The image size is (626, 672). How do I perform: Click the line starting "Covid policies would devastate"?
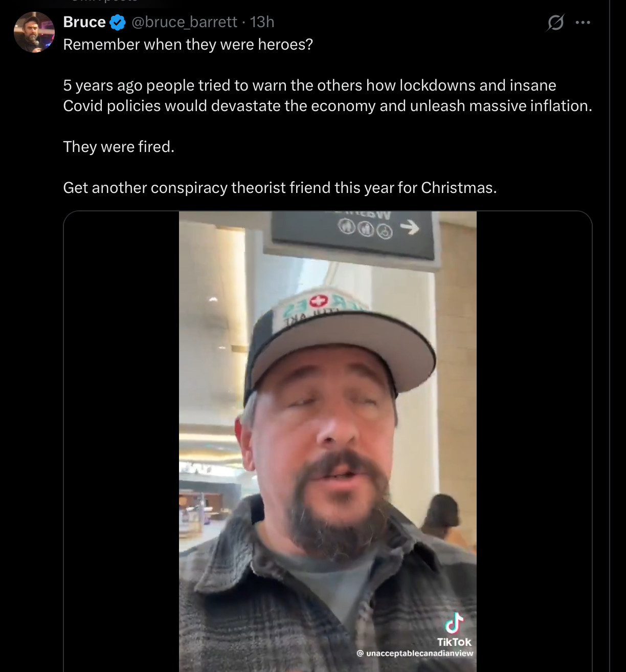pyautogui.click(x=327, y=106)
